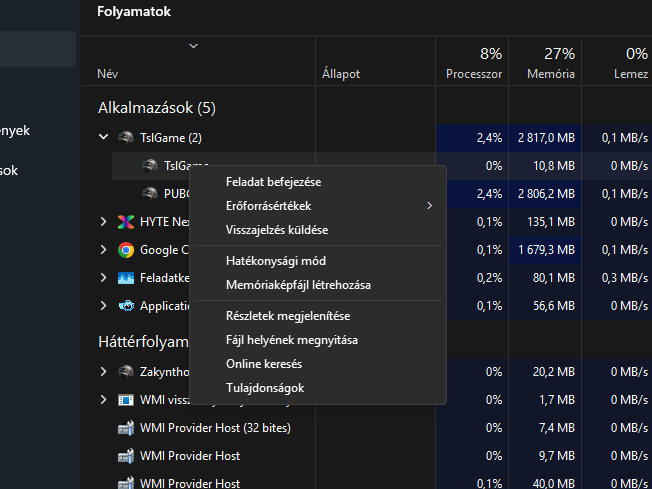This screenshot has width=652, height=489.
Task: Click the PUBG child process icon
Action: 150,193
